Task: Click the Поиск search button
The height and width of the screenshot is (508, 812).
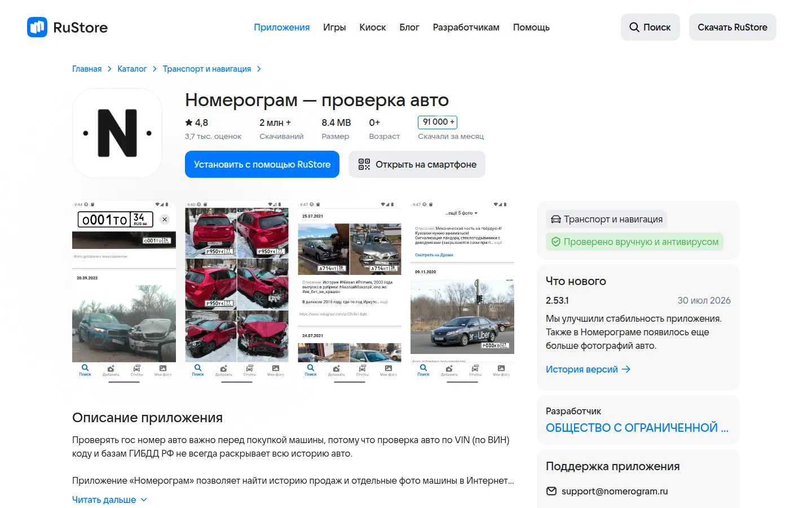Action: point(650,27)
